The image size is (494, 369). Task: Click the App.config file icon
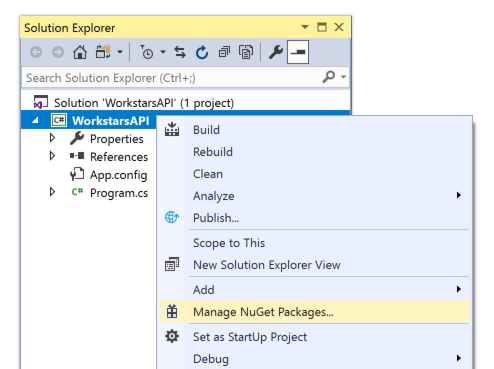77,174
